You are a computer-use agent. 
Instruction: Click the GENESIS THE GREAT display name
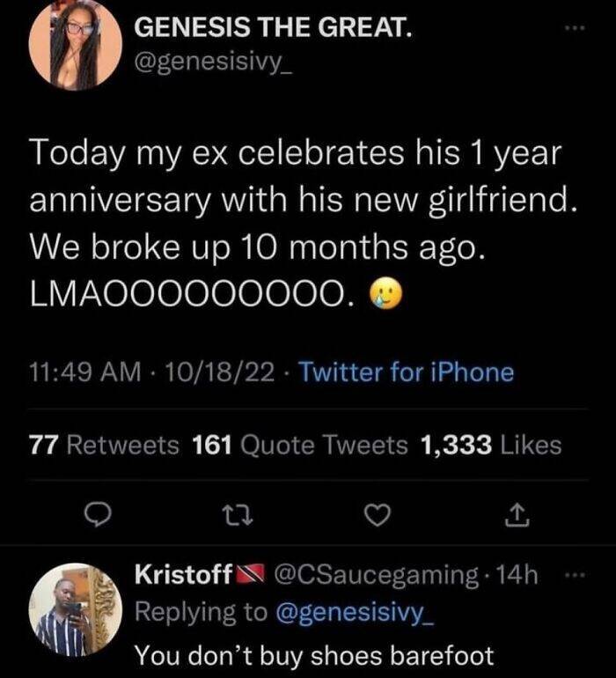(x=271, y=29)
